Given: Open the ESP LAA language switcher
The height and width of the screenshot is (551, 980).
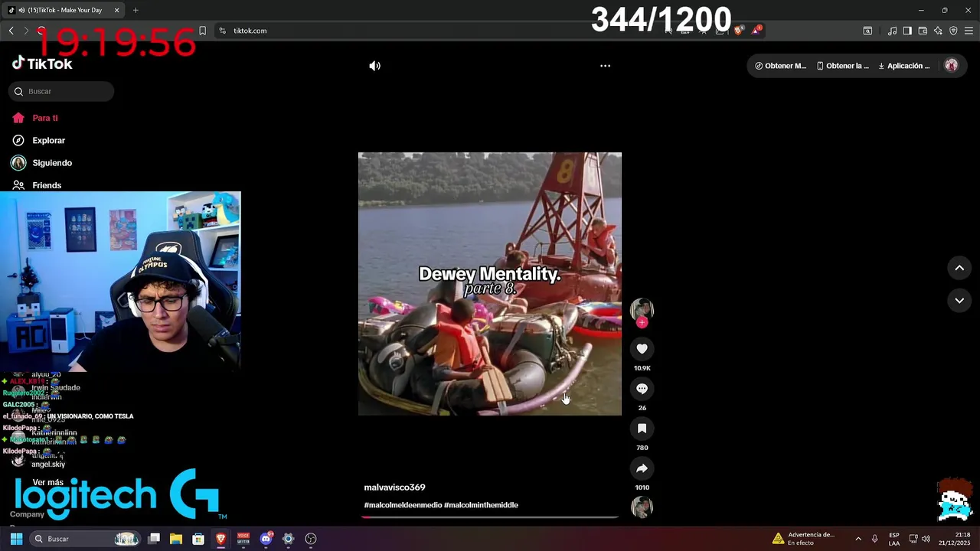Looking at the screenshot, I should [x=894, y=539].
